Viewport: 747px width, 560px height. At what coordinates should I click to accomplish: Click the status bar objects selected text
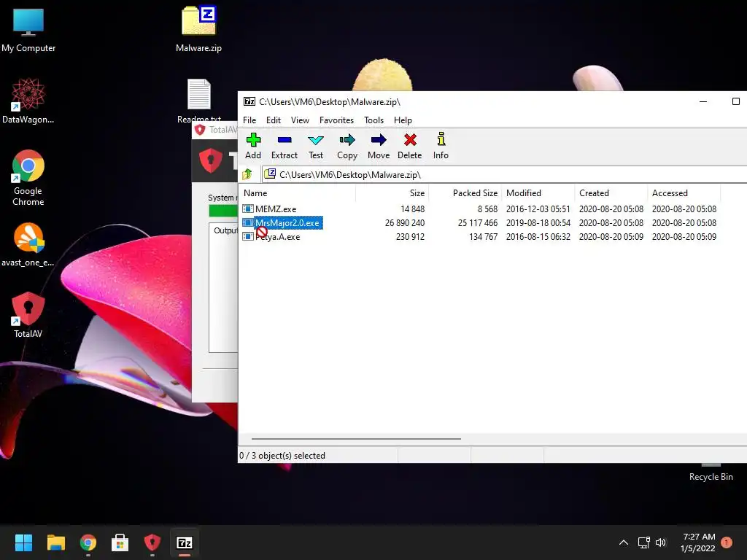point(282,456)
